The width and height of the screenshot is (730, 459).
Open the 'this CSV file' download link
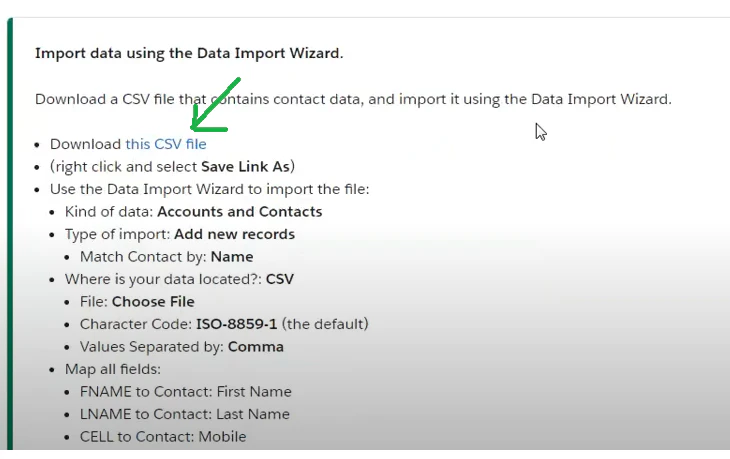(166, 144)
